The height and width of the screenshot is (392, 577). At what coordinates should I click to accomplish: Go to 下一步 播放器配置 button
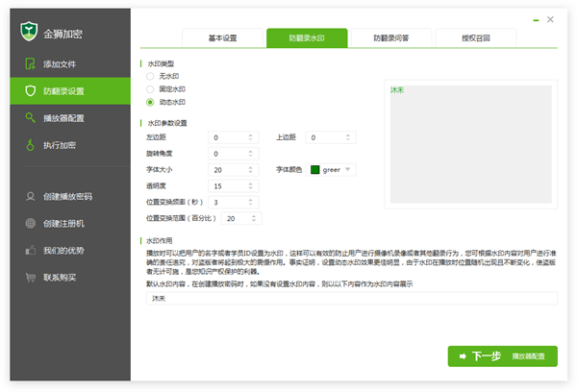coord(502,355)
